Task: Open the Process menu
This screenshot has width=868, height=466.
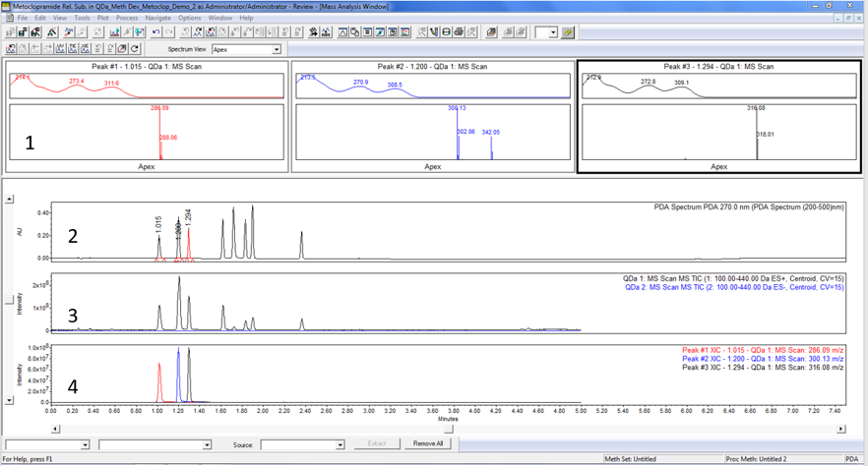Action: coord(127,18)
